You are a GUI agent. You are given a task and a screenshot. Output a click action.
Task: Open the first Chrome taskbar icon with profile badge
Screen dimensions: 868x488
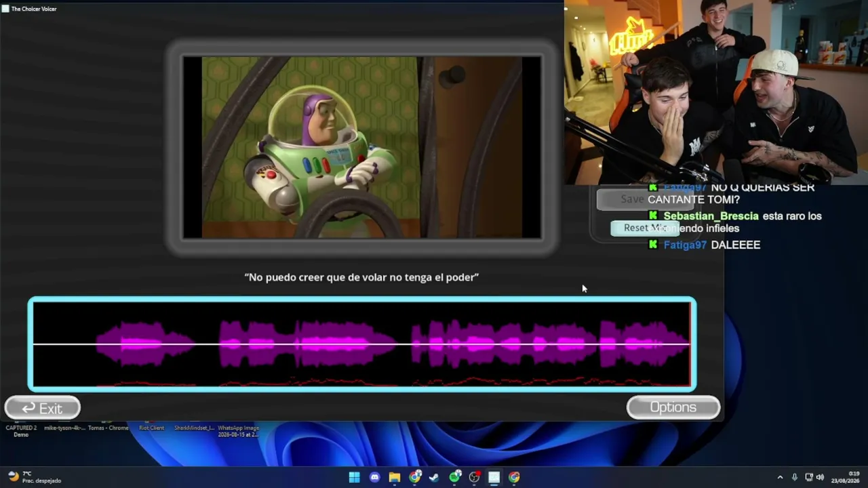tap(414, 477)
